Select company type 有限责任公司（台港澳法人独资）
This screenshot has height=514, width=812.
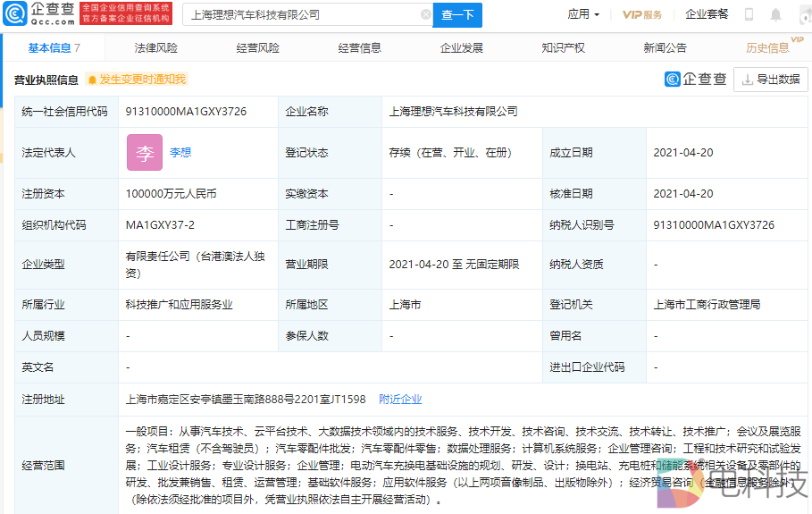pos(196,265)
